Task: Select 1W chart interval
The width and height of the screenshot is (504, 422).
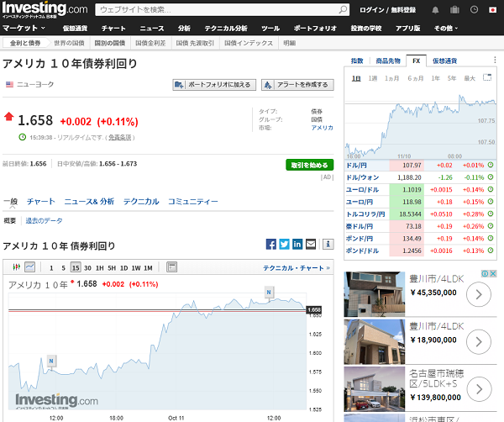Action: (x=136, y=268)
